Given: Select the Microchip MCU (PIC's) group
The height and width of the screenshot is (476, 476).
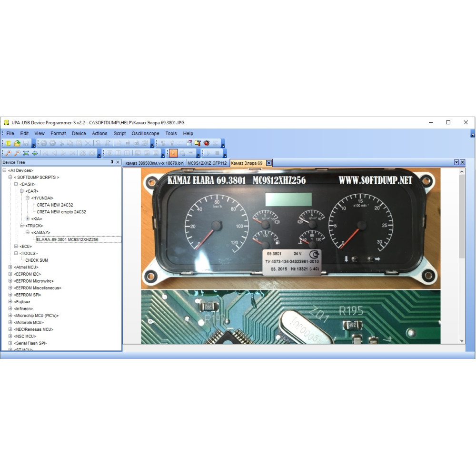Looking at the screenshot, I should point(36,316).
